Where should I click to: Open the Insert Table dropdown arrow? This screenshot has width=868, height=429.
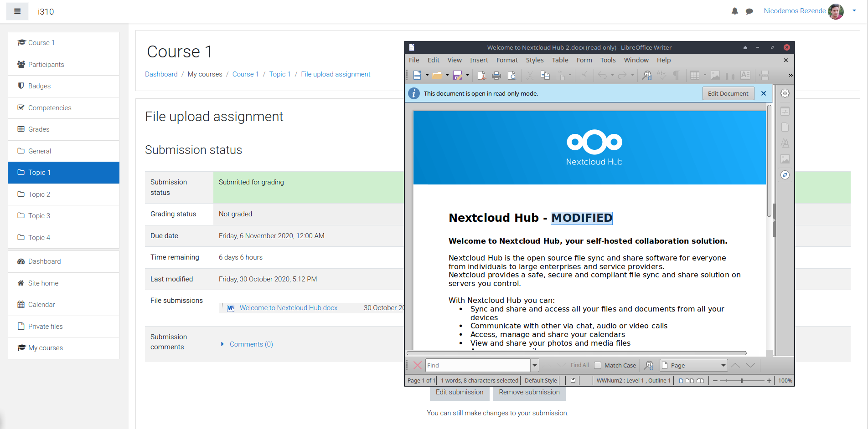coord(705,75)
